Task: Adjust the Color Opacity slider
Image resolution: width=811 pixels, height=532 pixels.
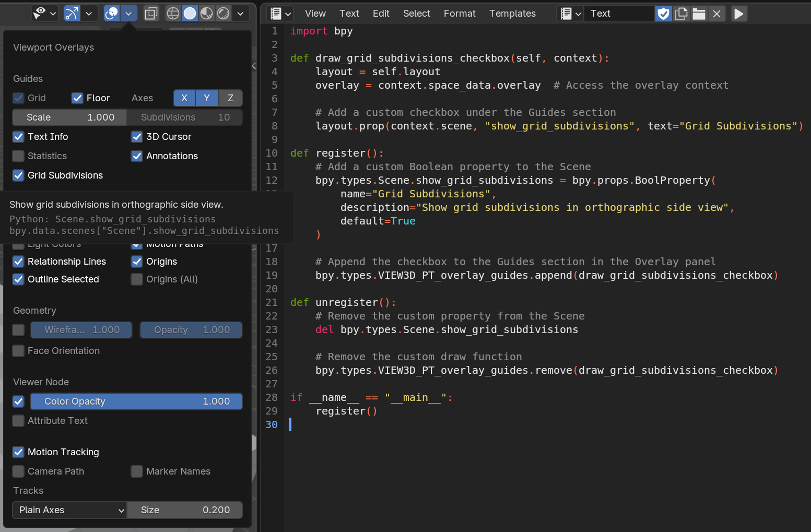Action: click(x=136, y=401)
